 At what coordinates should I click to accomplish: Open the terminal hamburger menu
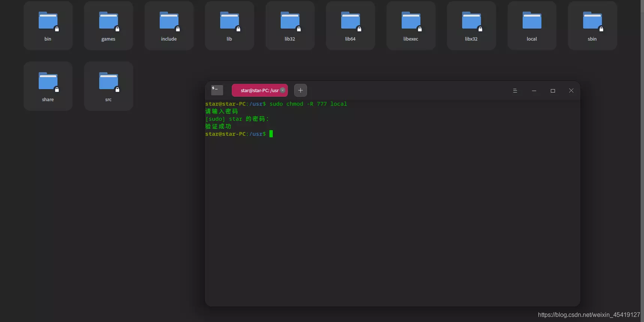[x=515, y=91]
